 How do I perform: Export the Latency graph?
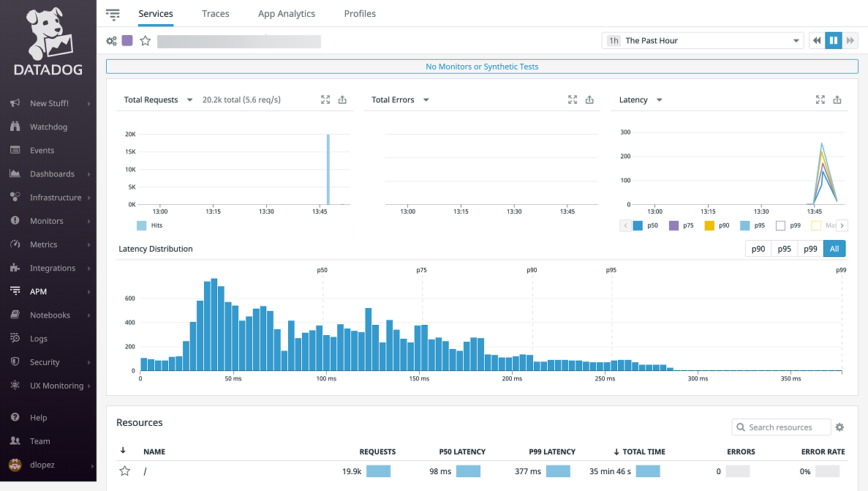[837, 100]
